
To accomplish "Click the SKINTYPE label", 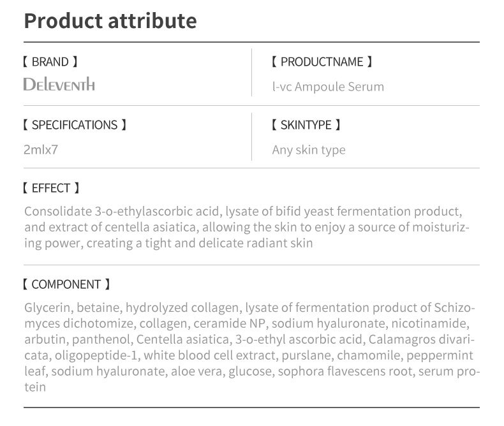I will (306, 125).
